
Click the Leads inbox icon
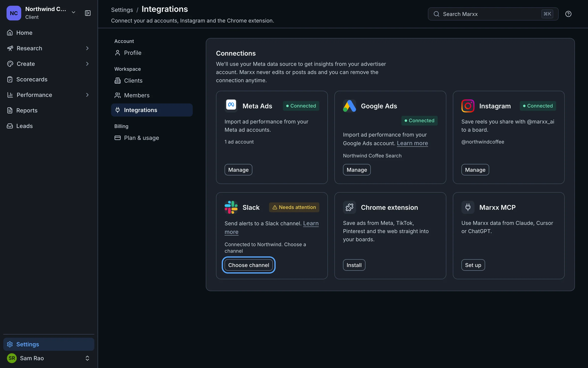[10, 126]
